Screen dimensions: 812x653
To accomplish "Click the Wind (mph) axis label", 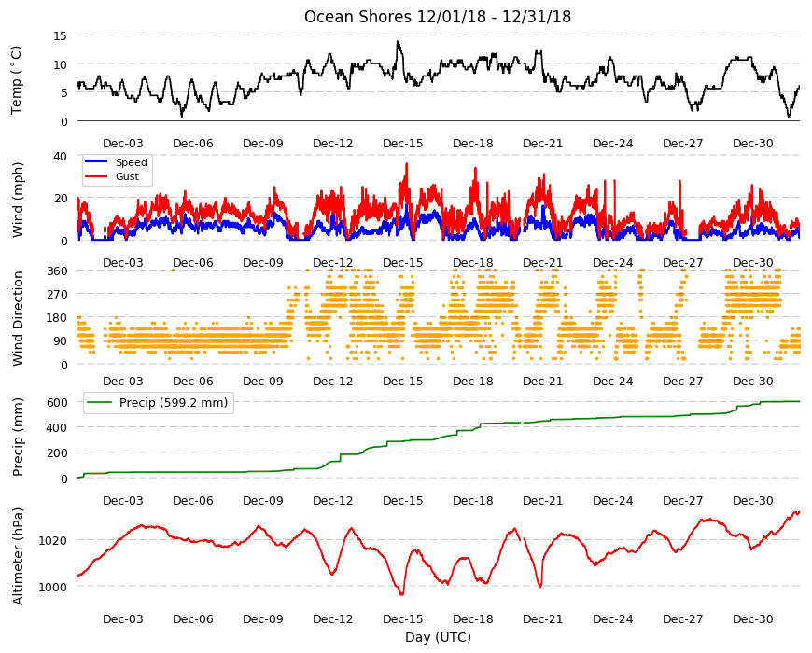I will (x=18, y=200).
